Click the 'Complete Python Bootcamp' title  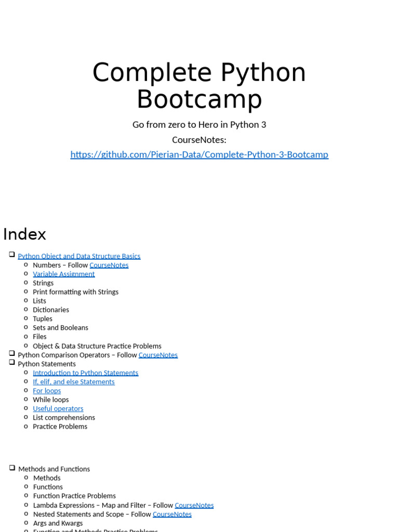pos(199,86)
